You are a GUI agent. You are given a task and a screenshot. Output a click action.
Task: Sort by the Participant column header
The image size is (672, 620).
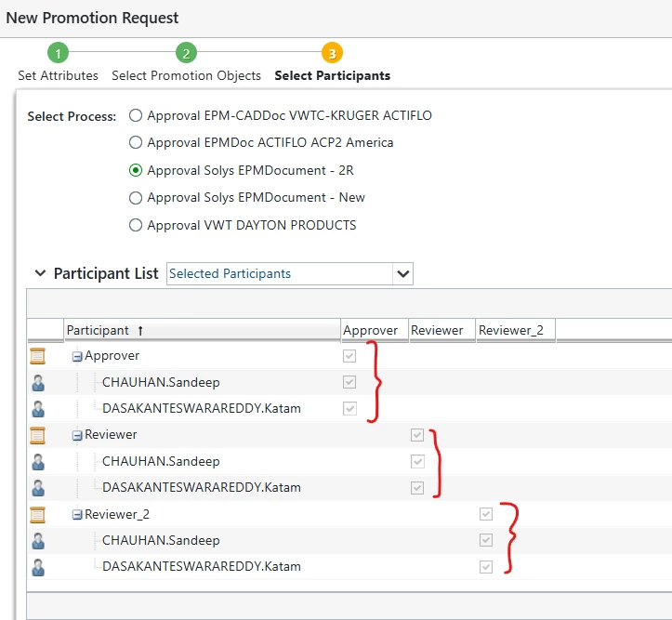[202, 330]
